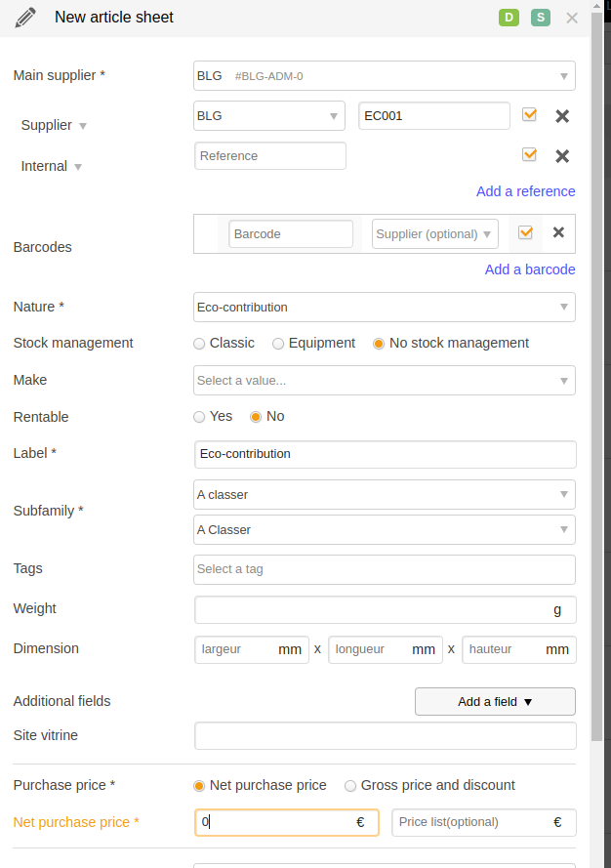
Task: Click the pencil edit icon in header
Action: point(25,18)
